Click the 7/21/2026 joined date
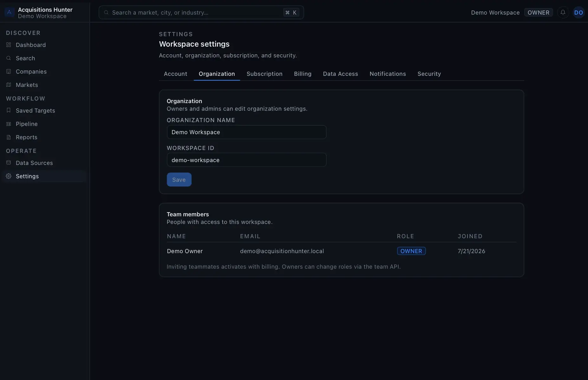Viewport: 588px width, 380px height. pos(471,251)
